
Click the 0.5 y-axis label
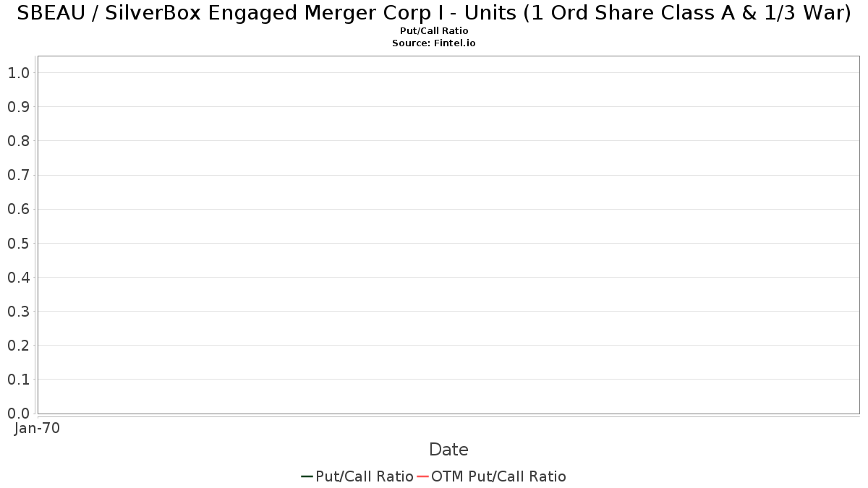point(18,244)
